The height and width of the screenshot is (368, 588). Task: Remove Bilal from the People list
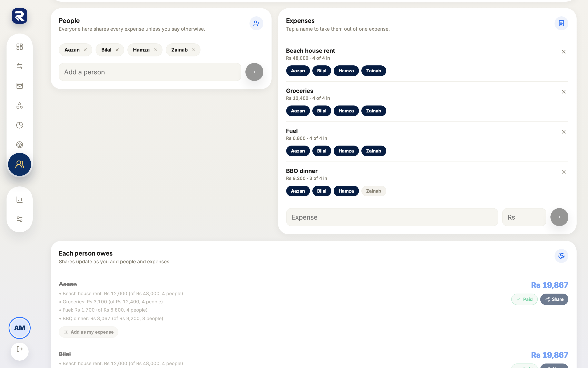point(117,50)
